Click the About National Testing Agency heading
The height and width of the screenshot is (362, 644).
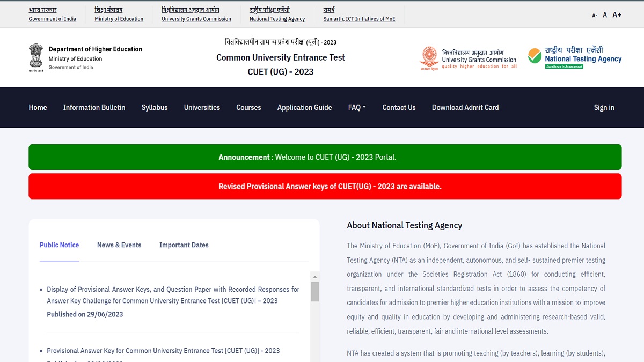405,225
